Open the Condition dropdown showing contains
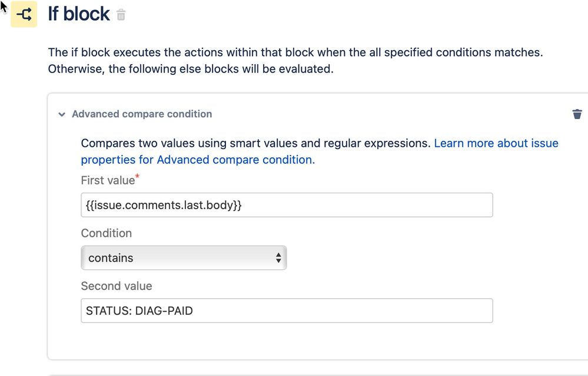 [184, 258]
